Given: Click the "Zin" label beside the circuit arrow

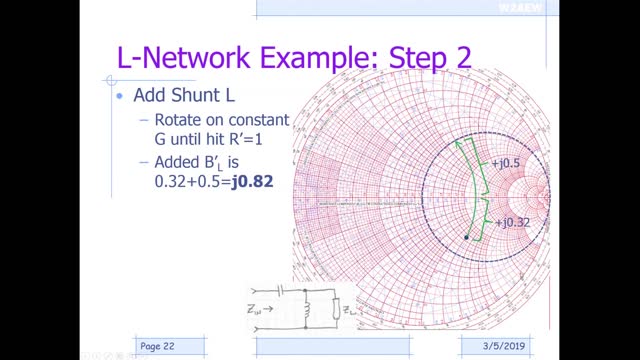Looking at the screenshot, I should [254, 309].
